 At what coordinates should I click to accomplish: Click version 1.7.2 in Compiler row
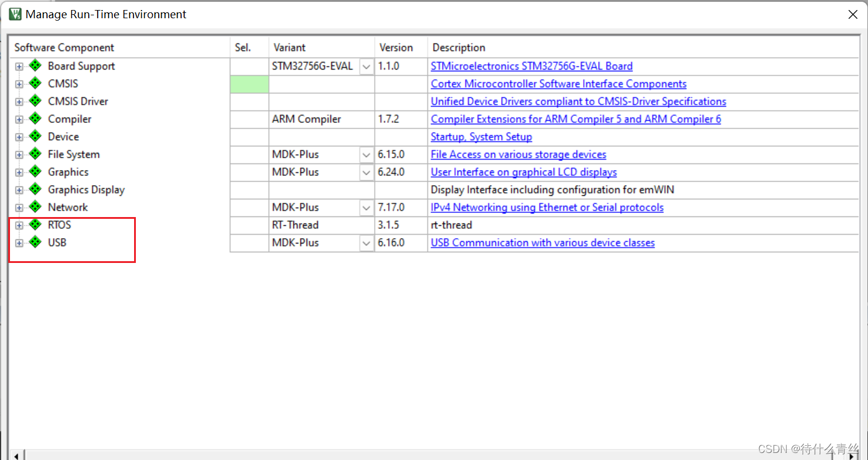click(389, 119)
